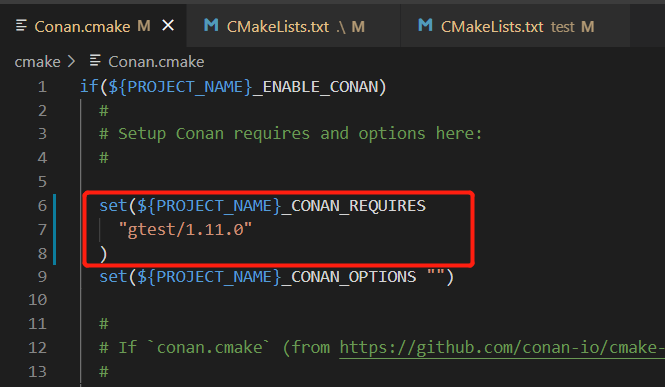
Task: Click the cmake folder breadcrumb
Action: click(37, 62)
